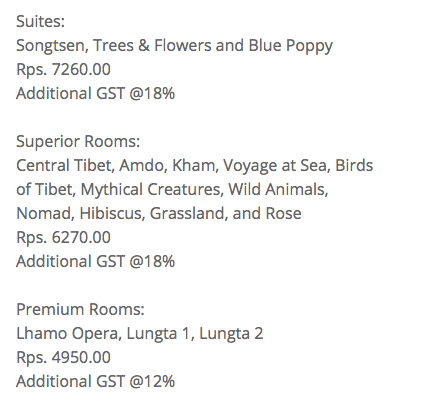Click the Mythical Creatures, Wild Animals line
This screenshot has height=404, width=430.
[x=172, y=190]
